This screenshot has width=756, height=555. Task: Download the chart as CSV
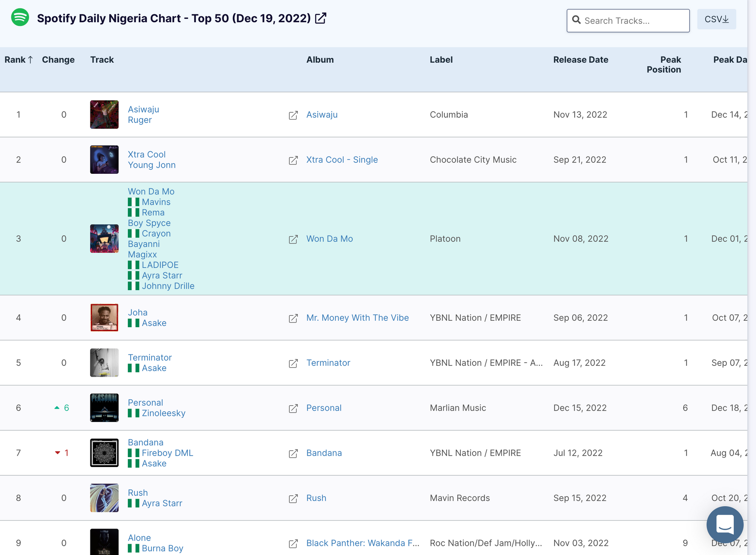click(717, 19)
